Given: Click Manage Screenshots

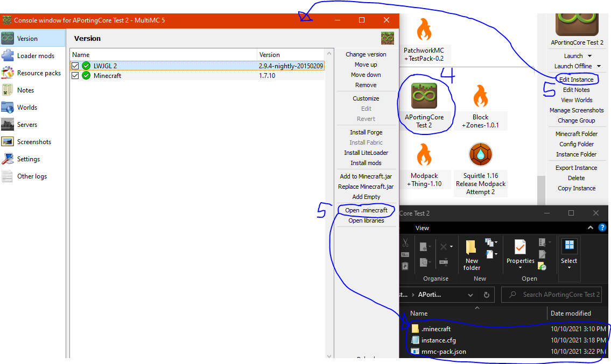Looking at the screenshot, I should click(x=577, y=110).
